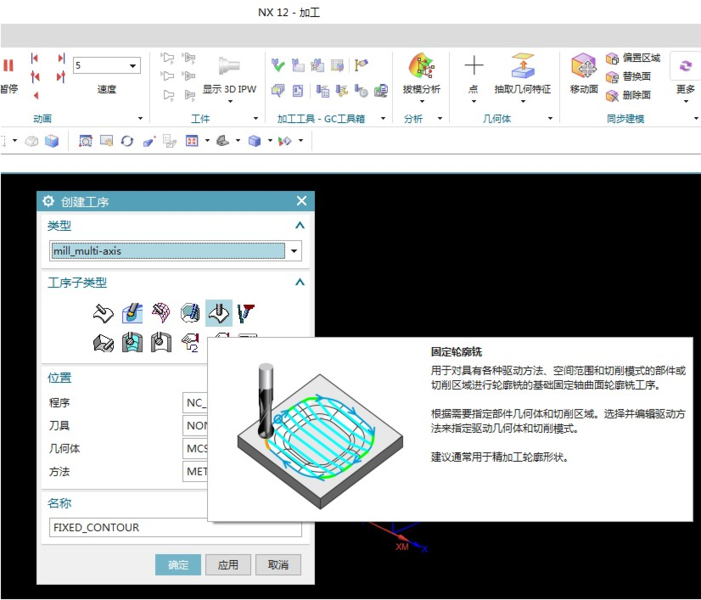Click the green checkmark icon in GC工具箱
The image size is (701, 600).
278,65
